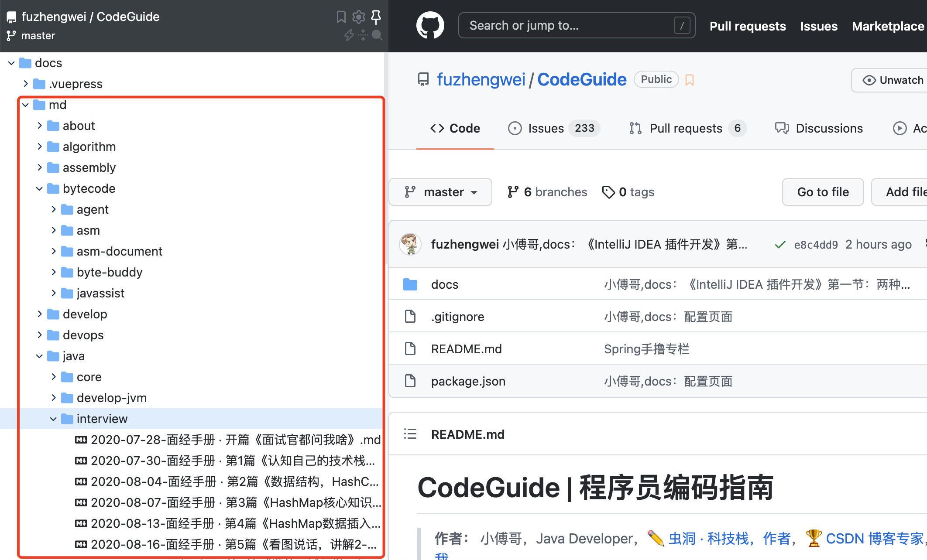
Task: Expand the develop-jvm folder
Action: (53, 398)
